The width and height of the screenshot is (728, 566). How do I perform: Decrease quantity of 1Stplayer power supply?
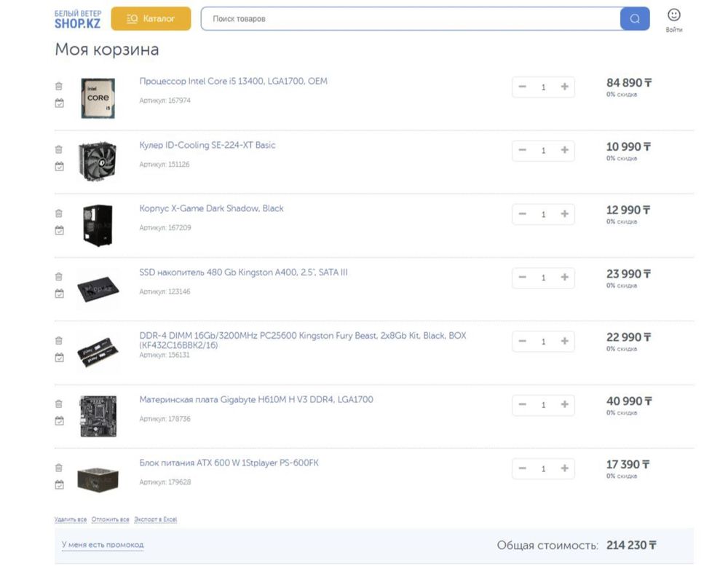(522, 468)
